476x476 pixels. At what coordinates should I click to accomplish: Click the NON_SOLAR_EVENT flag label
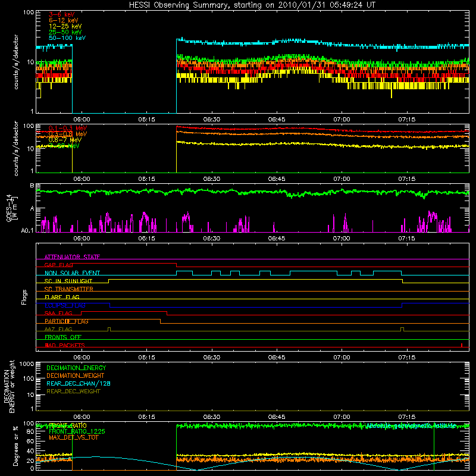pyautogui.click(x=72, y=273)
